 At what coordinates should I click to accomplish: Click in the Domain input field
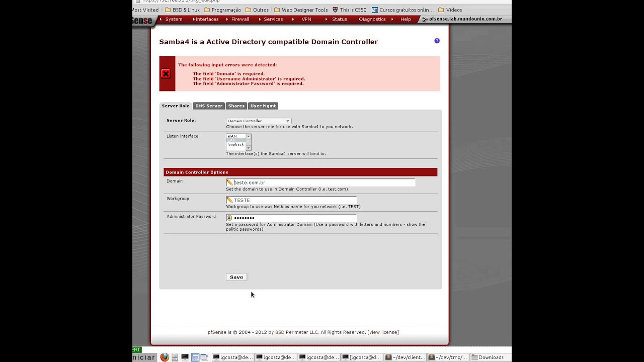point(320,183)
